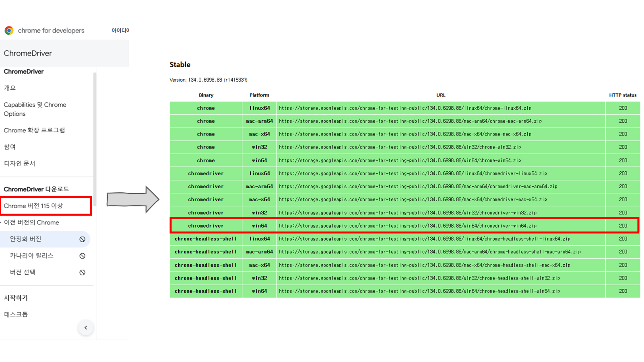Click the circle-slash icon beside 안정화 버전

pyautogui.click(x=83, y=239)
